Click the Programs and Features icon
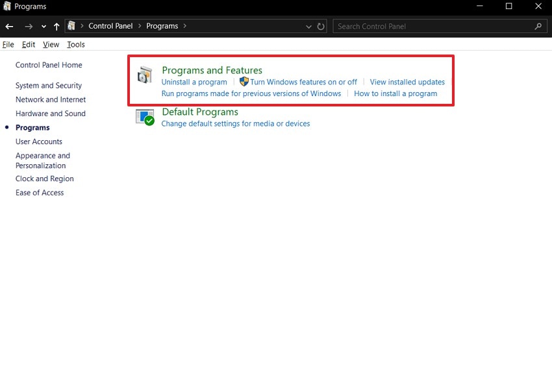This screenshot has width=552, height=392. click(x=145, y=75)
